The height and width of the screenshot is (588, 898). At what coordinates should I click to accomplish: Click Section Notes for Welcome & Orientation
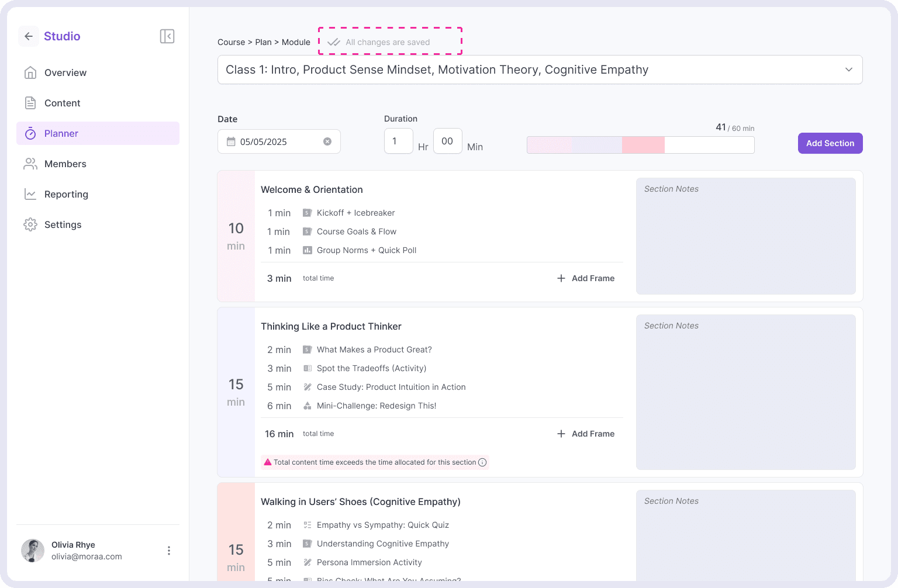click(746, 236)
